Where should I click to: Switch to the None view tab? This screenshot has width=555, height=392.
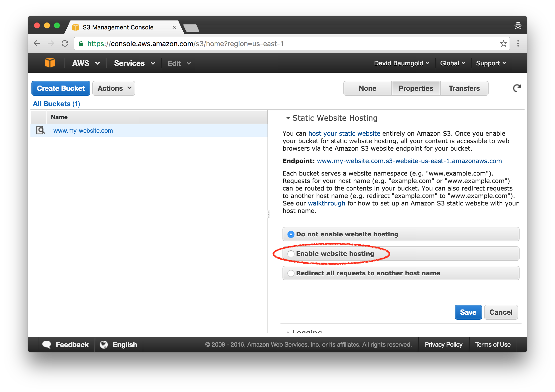coord(367,88)
